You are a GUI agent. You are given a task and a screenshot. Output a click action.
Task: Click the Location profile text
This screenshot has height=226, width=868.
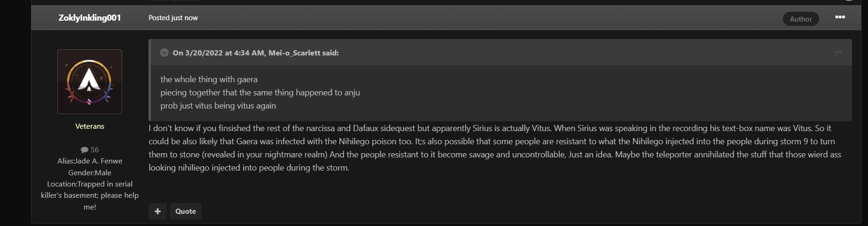[90, 195]
